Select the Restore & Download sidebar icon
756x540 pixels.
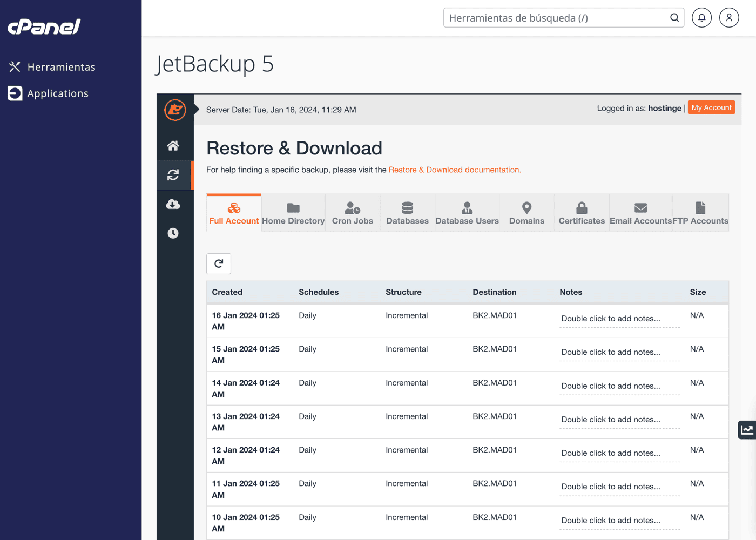coord(173,175)
